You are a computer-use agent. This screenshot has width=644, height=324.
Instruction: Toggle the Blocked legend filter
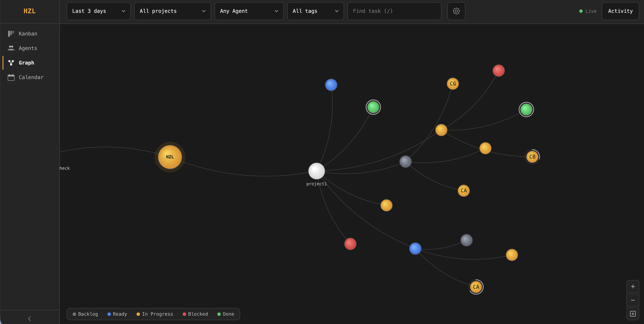(x=195, y=314)
